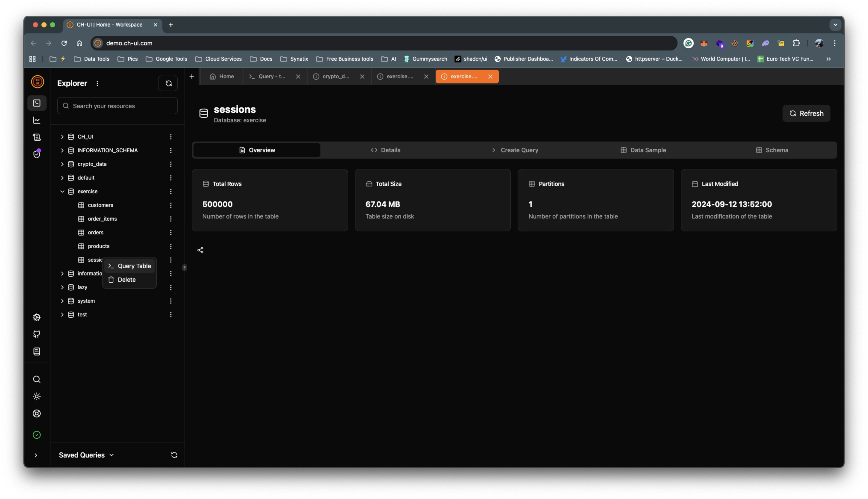This screenshot has width=868, height=499.
Task: Expand the CH_UI database node
Action: 62,137
